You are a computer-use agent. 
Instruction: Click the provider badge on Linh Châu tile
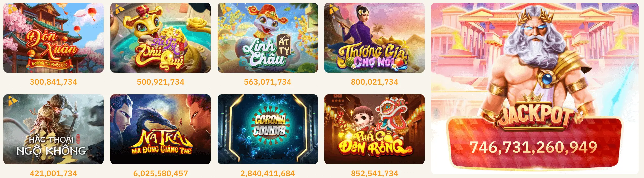click(x=227, y=9)
